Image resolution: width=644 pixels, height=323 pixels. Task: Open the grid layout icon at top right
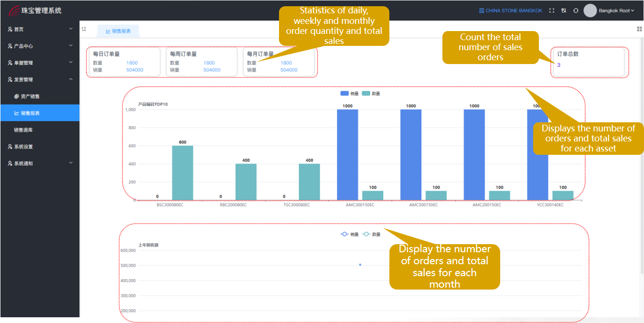[x=639, y=29]
